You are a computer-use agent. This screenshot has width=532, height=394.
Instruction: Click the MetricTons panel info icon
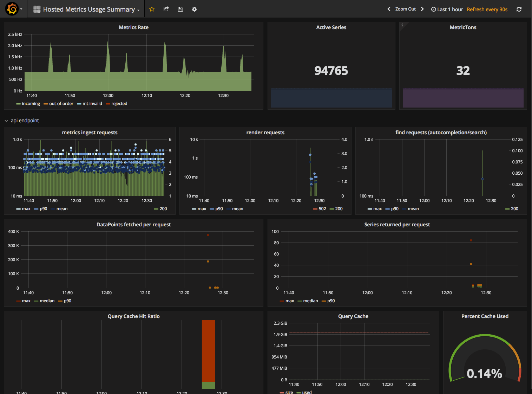(x=402, y=25)
